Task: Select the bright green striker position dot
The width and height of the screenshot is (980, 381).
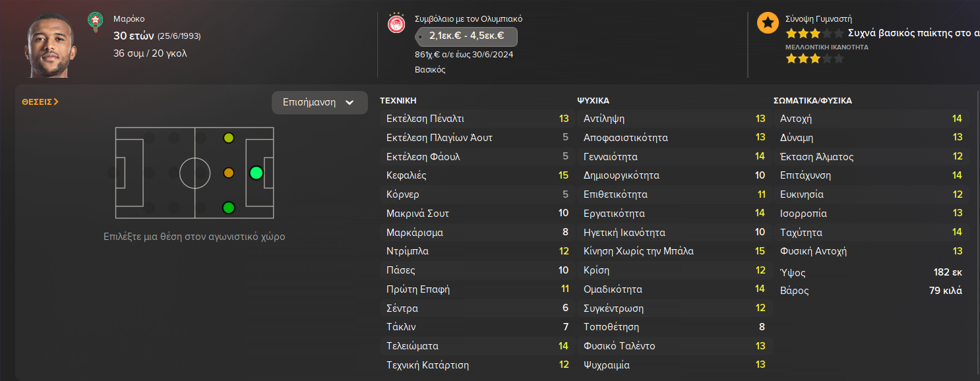Action: pyautogui.click(x=257, y=173)
